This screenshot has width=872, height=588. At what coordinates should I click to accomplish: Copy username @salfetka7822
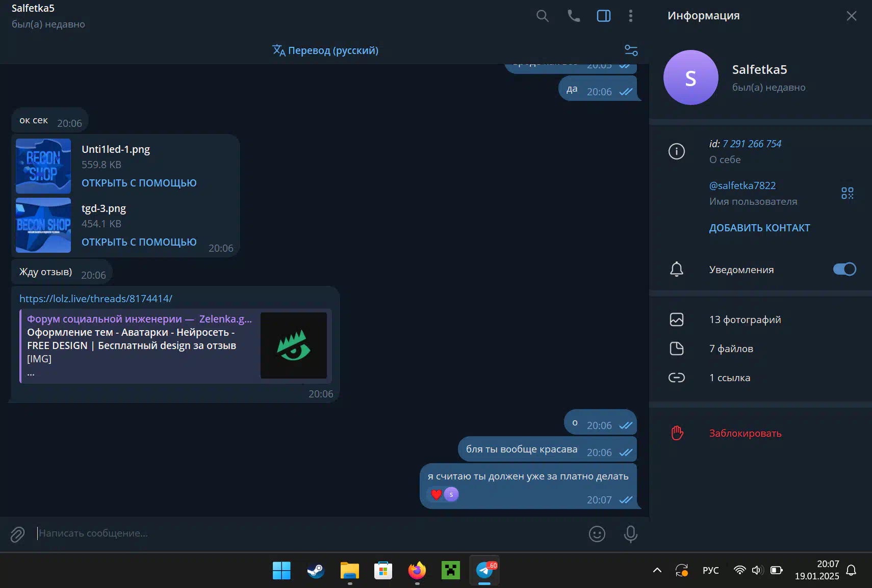pyautogui.click(x=742, y=185)
